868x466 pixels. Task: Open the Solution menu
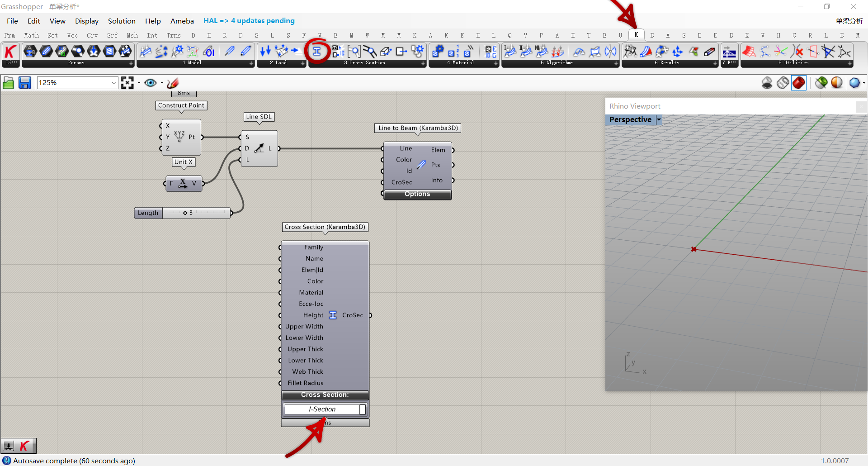(122, 21)
